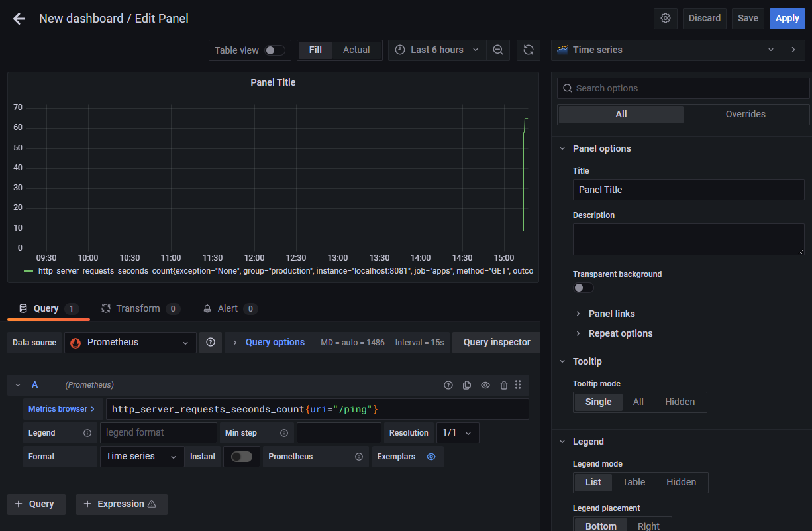
Task: Click the green legend series color swatch
Action: [28, 271]
